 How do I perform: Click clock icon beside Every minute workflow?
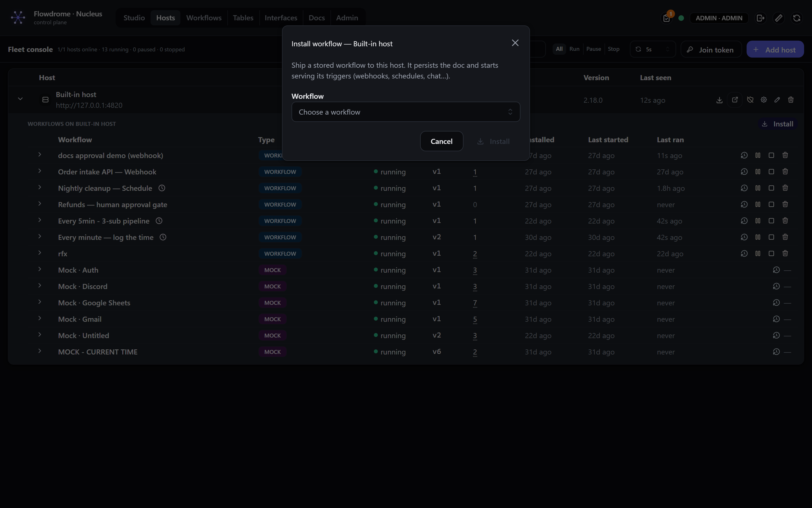click(163, 237)
